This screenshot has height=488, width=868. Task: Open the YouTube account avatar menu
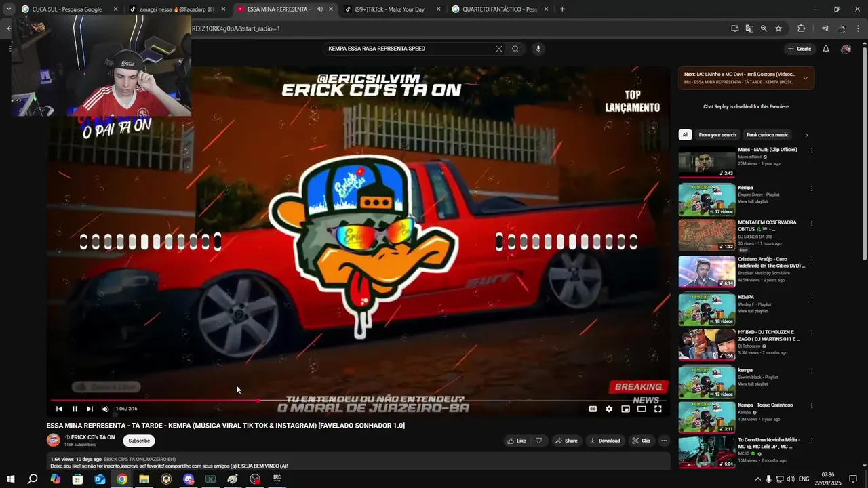point(846,49)
